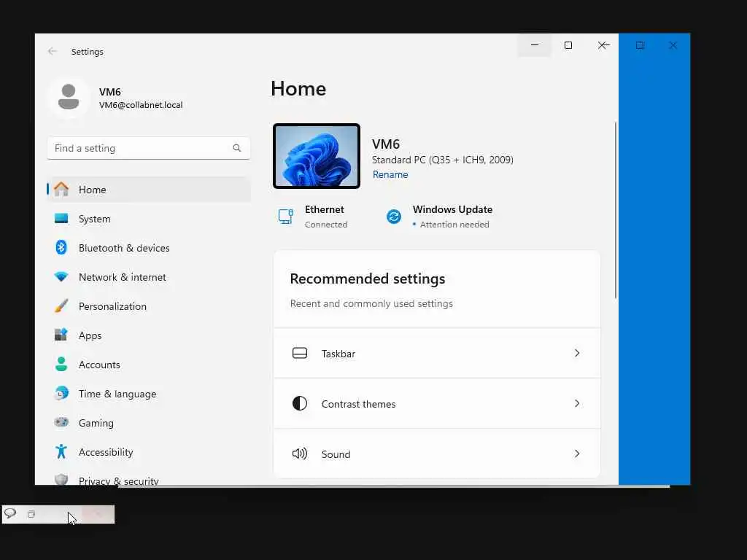
Task: Open the System label
Action: [x=94, y=219]
